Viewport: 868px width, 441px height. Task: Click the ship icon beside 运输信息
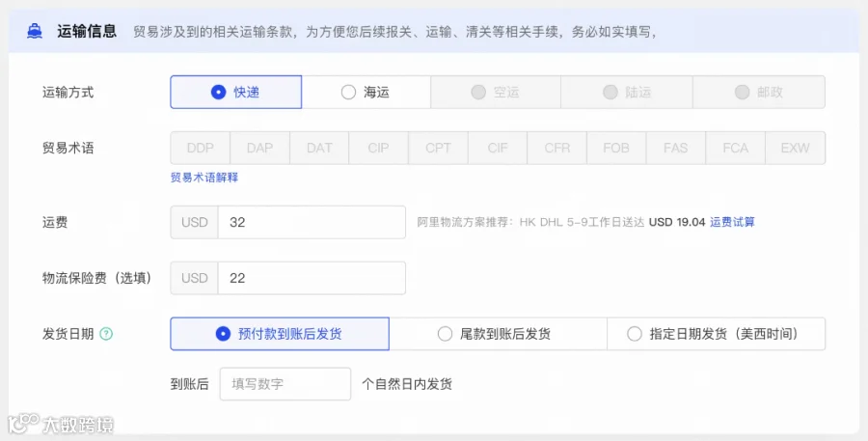(35, 32)
